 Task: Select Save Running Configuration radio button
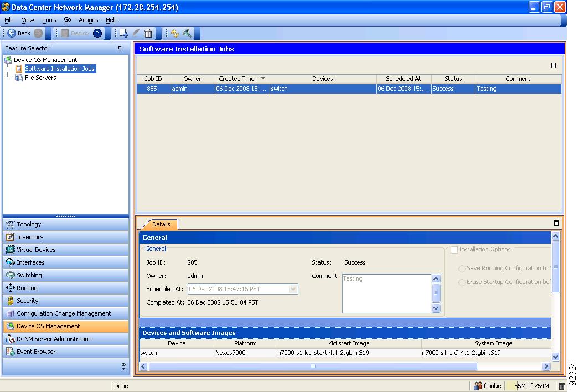click(462, 269)
